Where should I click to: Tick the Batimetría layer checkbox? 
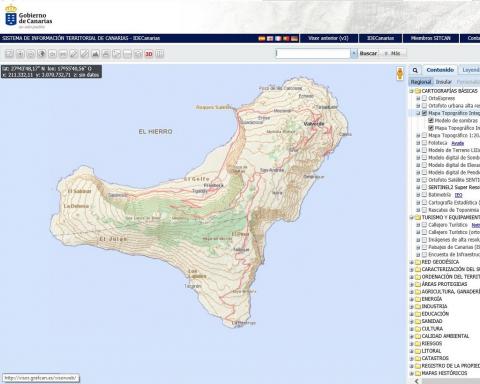[x=424, y=195]
